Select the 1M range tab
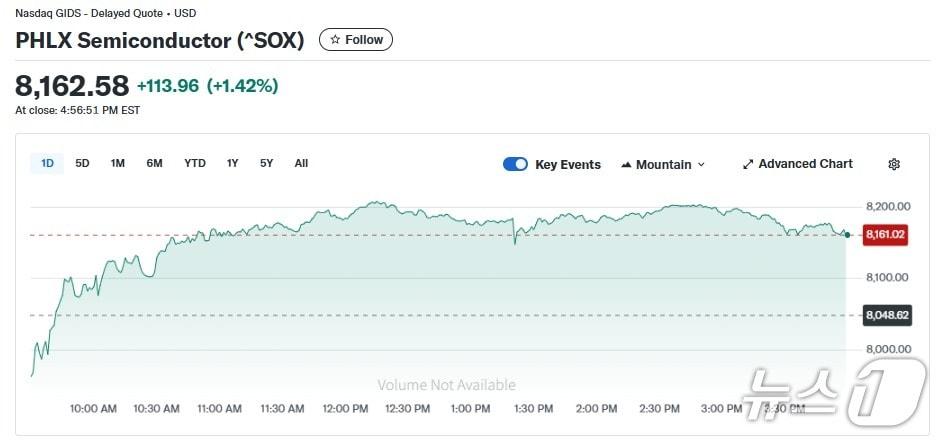 (118, 163)
